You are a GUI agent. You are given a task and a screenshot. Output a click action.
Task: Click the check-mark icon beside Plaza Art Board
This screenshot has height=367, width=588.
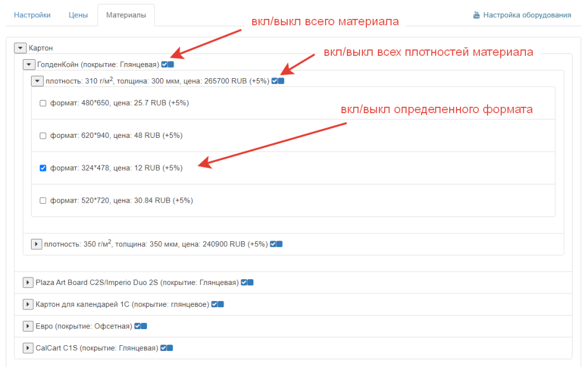point(244,283)
